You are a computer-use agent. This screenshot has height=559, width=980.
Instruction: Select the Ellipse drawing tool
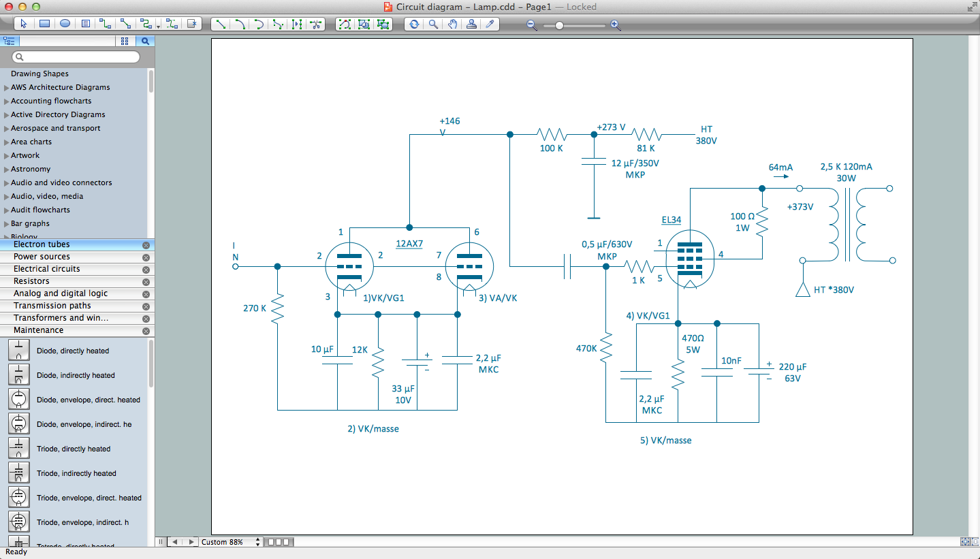click(x=65, y=23)
